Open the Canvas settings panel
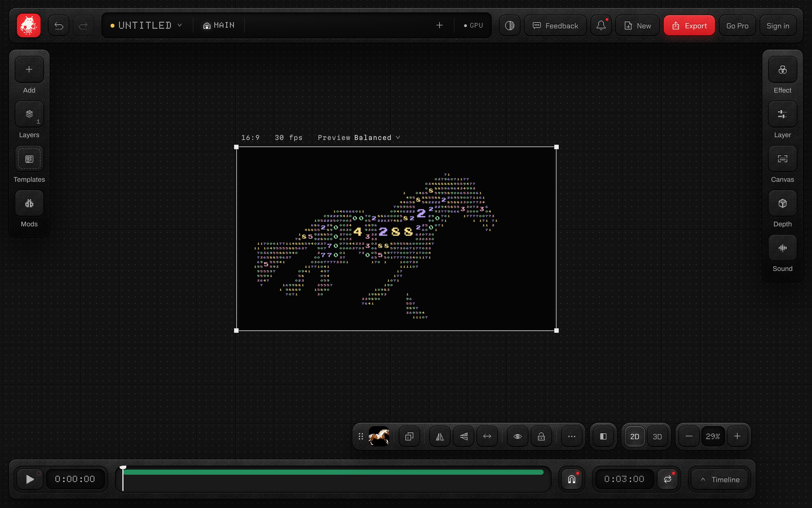The width and height of the screenshot is (812, 508). 782,159
